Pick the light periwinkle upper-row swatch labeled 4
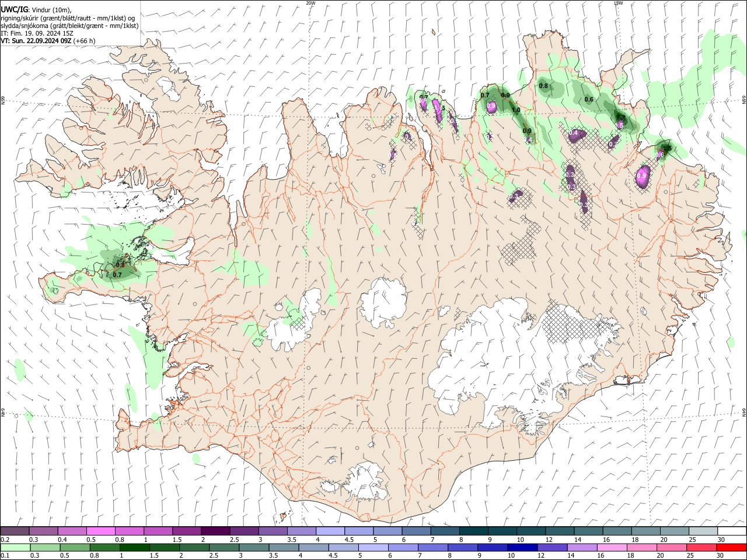The image size is (747, 560). coord(330,531)
